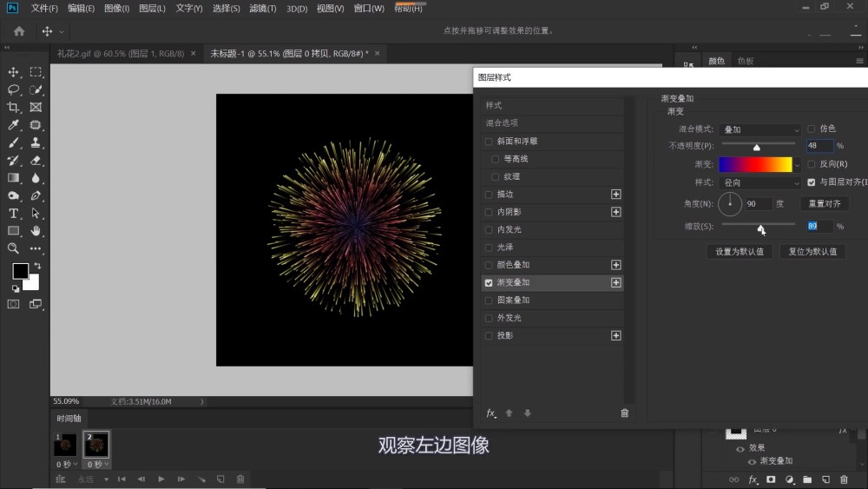This screenshot has height=489, width=868.
Task: Click the gradient color bar preview
Action: pyautogui.click(x=756, y=164)
